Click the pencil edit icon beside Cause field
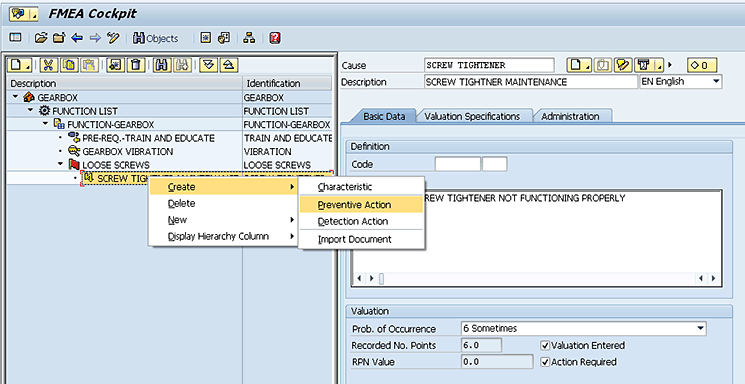Image resolution: width=745 pixels, height=384 pixels. coord(623,65)
